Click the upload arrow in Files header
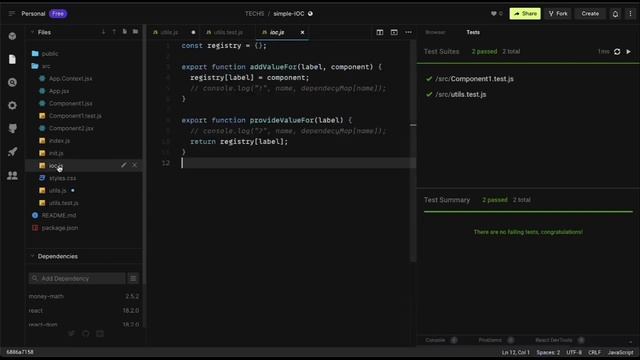640x360 pixels. (x=114, y=32)
